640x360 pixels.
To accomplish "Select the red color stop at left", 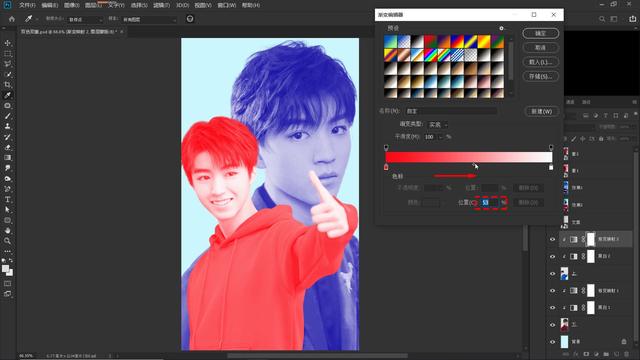I will (x=386, y=167).
